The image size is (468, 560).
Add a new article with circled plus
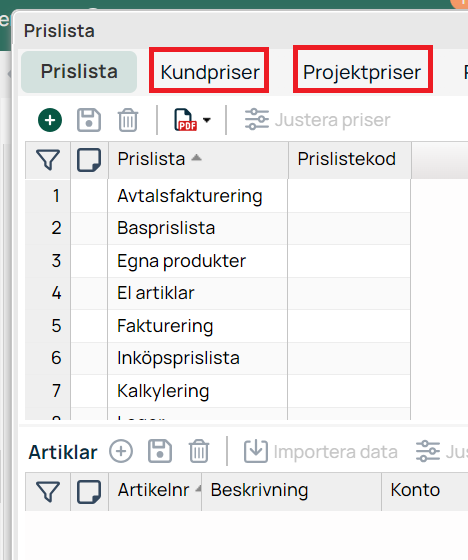click(121, 451)
